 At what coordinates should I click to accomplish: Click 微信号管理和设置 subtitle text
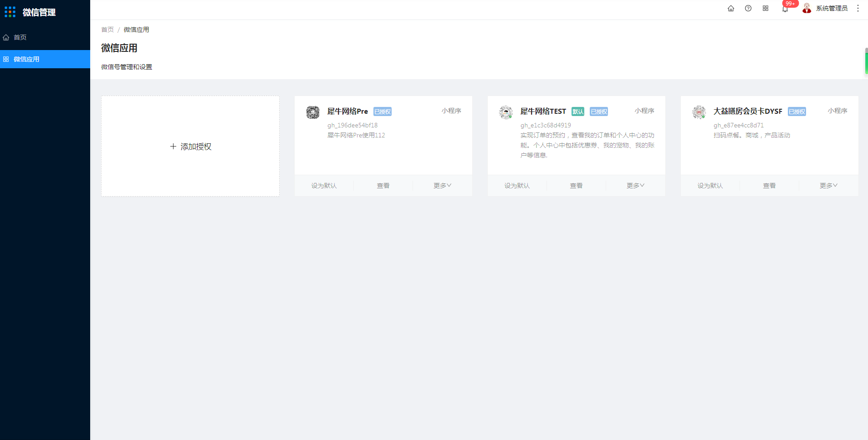pyautogui.click(x=127, y=67)
